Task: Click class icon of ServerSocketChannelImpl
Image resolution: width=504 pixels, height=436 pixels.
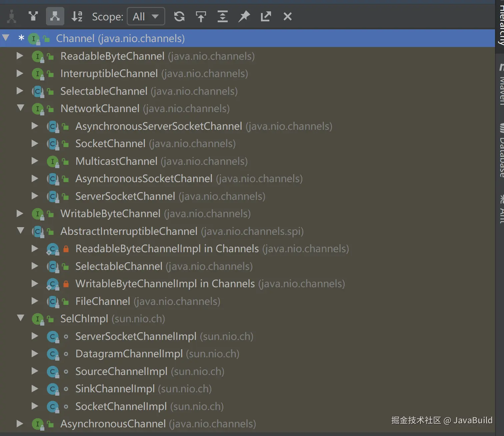Action: pos(53,337)
